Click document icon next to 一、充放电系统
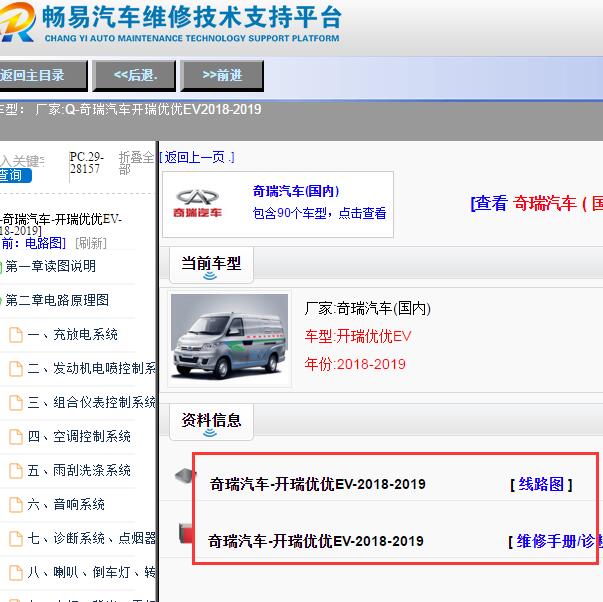Image resolution: width=603 pixels, height=602 pixels. pos(16,335)
